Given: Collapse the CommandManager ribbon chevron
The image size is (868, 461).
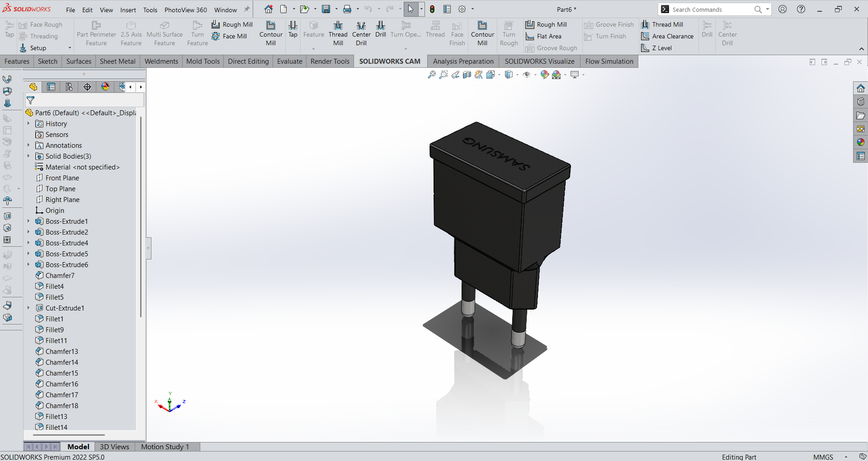Looking at the screenshot, I should click(862, 49).
